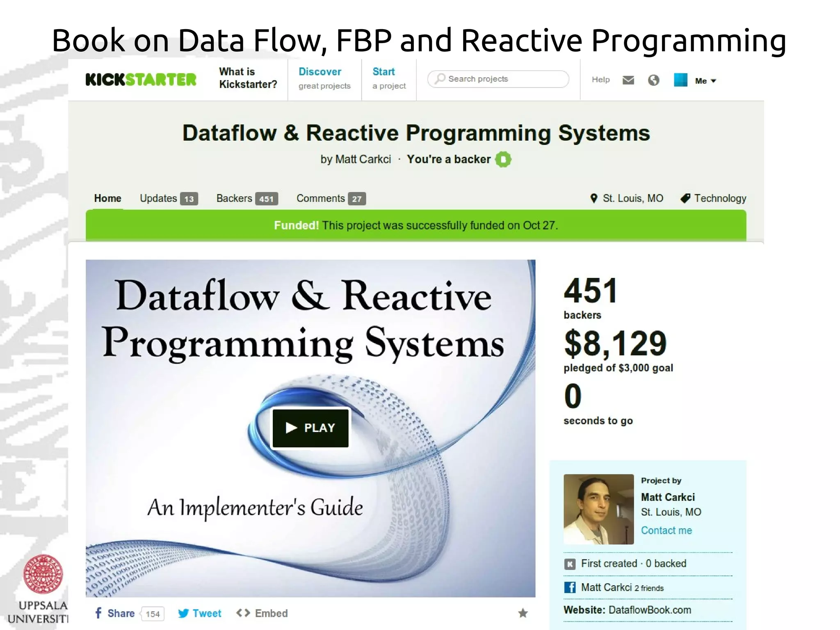840x630 pixels.
Task: Click the green backer badge icon
Action: 503,159
